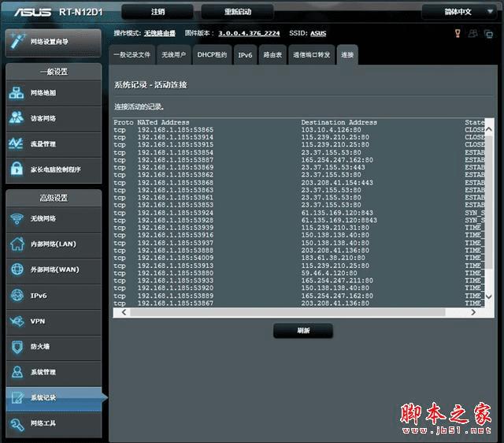The height and width of the screenshot is (443, 504).
Task: Click the 外部网络(WAN) globe icon
Action: (x=17, y=270)
